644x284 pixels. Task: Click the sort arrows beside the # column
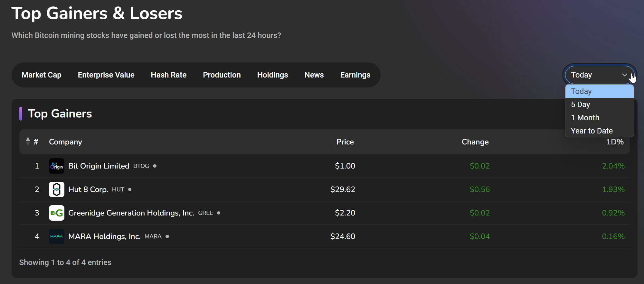point(28,142)
